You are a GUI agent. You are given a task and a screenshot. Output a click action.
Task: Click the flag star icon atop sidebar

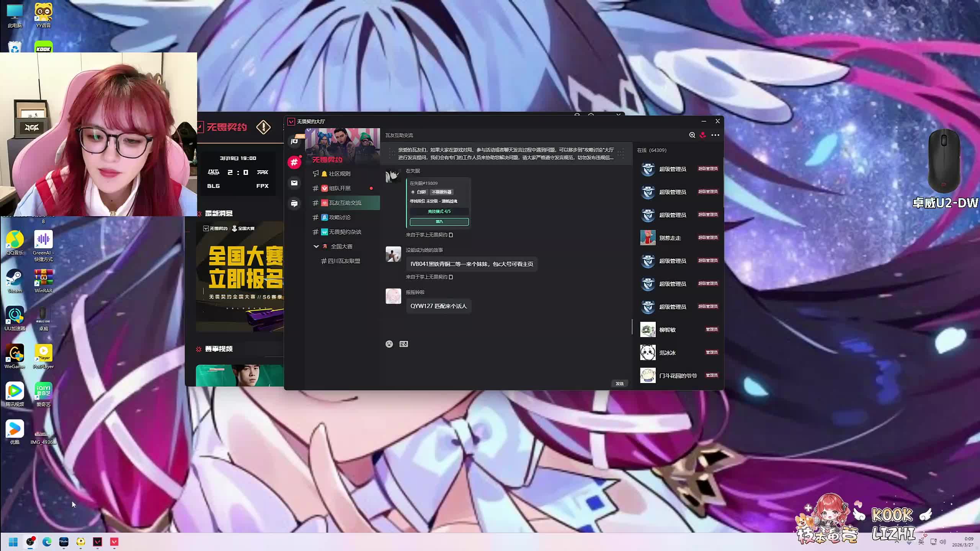(294, 141)
